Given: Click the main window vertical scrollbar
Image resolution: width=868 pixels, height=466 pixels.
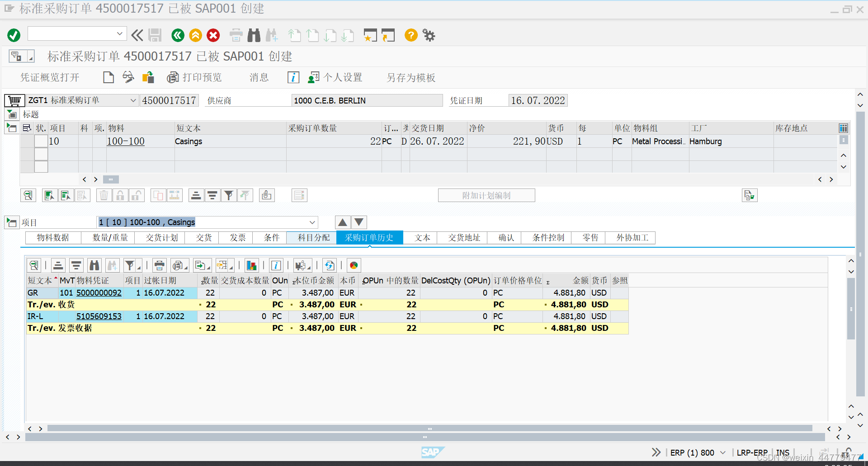Looking at the screenshot, I should (860, 253).
